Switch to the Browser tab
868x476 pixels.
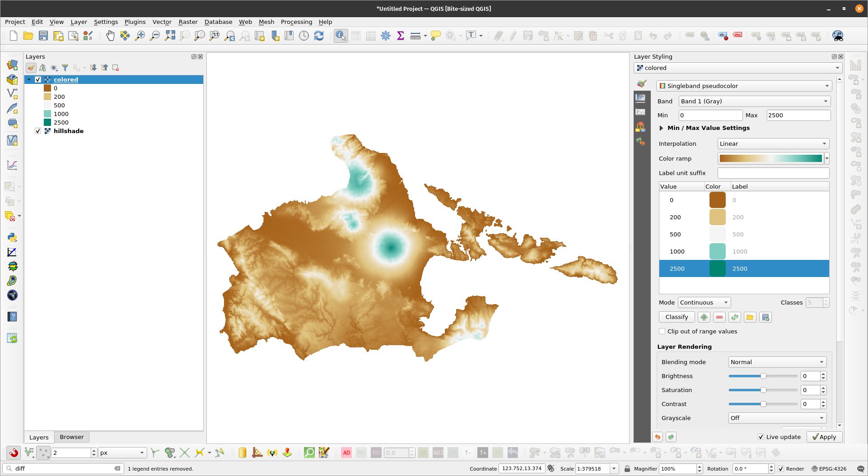[x=71, y=437]
